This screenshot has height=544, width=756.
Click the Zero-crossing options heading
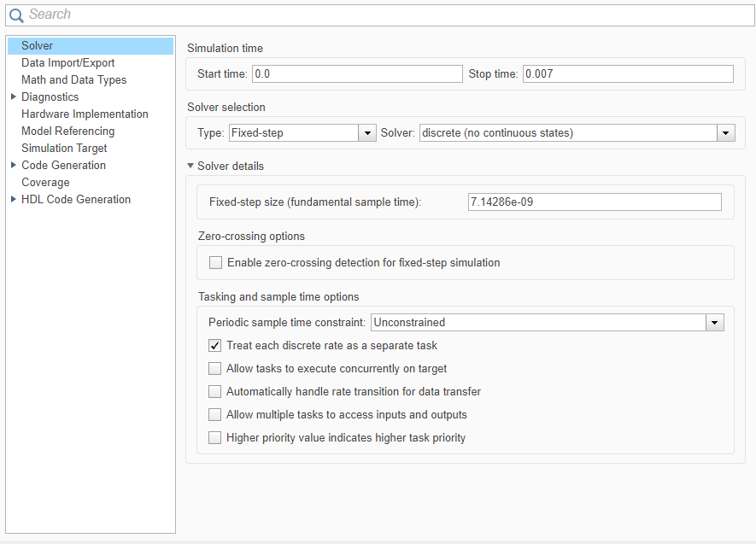click(251, 236)
